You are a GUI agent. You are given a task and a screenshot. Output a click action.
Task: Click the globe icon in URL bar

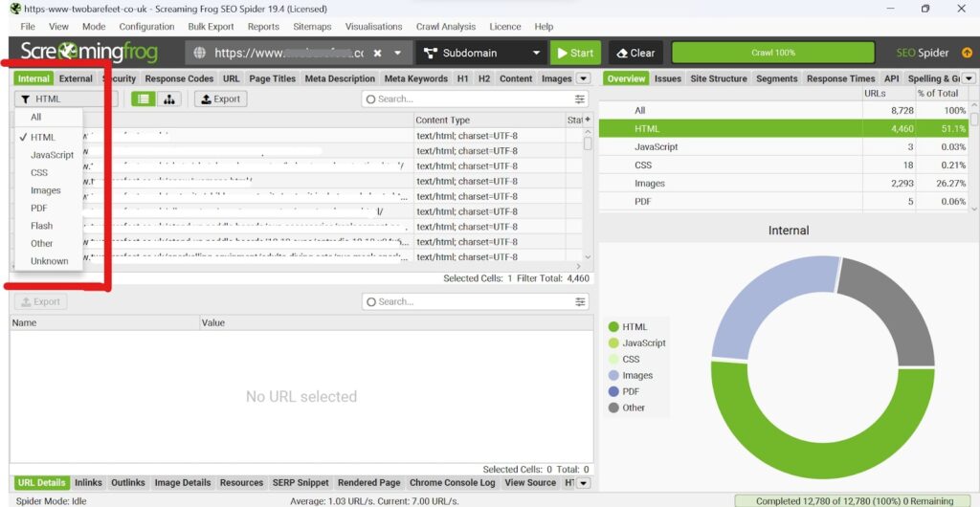coord(199,53)
